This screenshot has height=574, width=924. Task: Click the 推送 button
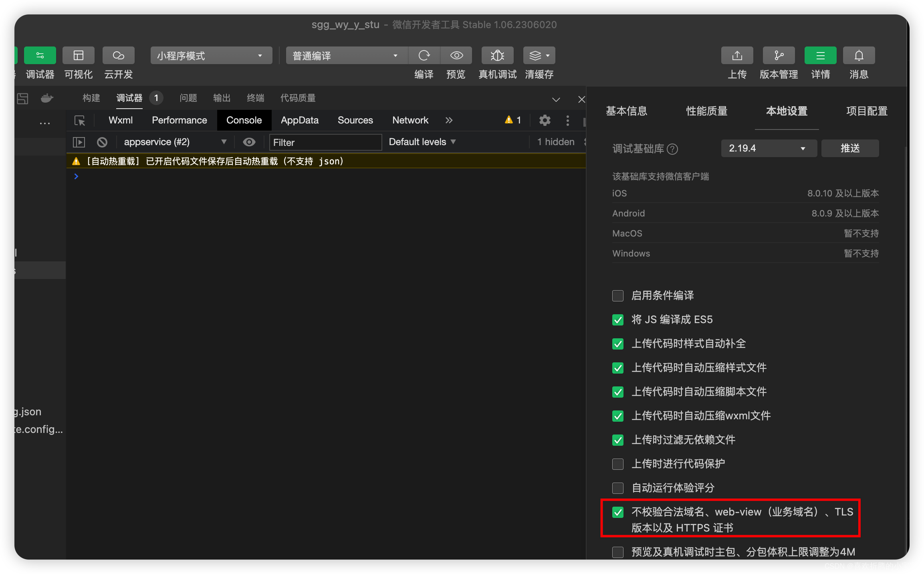(x=850, y=148)
